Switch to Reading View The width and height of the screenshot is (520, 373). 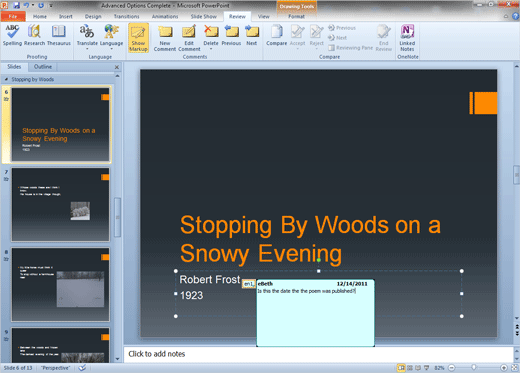pyautogui.click(x=418, y=368)
